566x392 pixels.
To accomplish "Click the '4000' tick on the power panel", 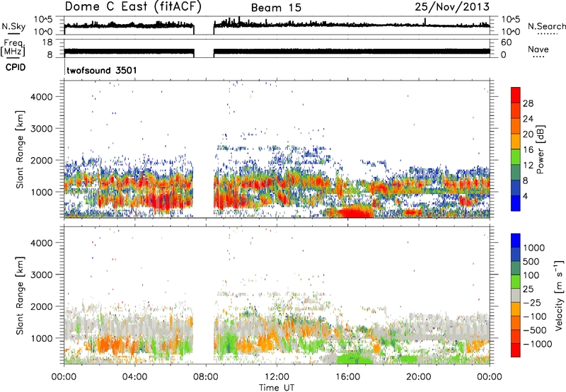I will 42,97.
